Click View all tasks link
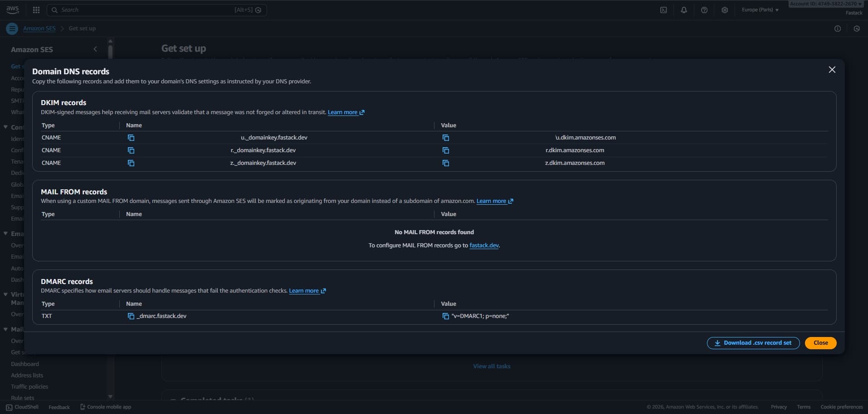This screenshot has height=414, width=868. pos(492,366)
